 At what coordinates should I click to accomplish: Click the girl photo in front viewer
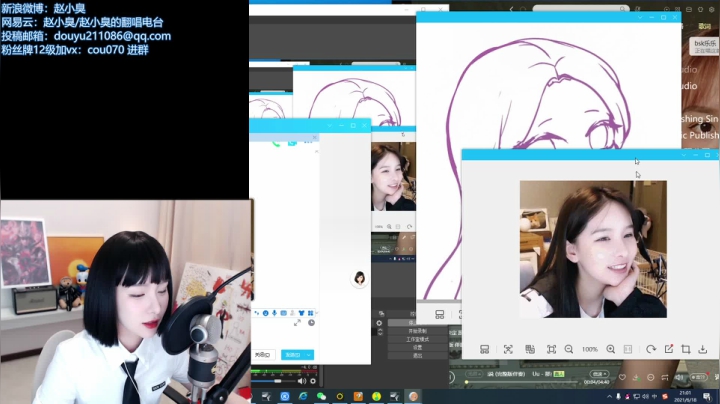(x=593, y=249)
